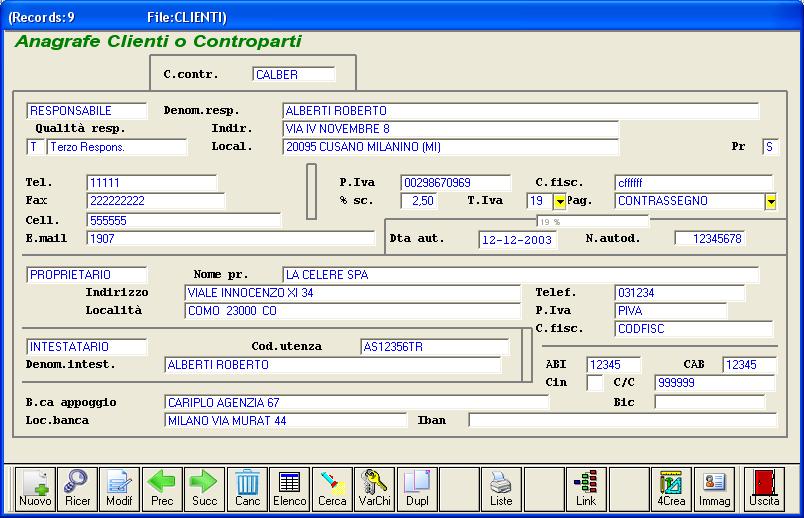This screenshot has width=804, height=518.
Task: Go to next record with Succ arrow
Action: point(205,489)
